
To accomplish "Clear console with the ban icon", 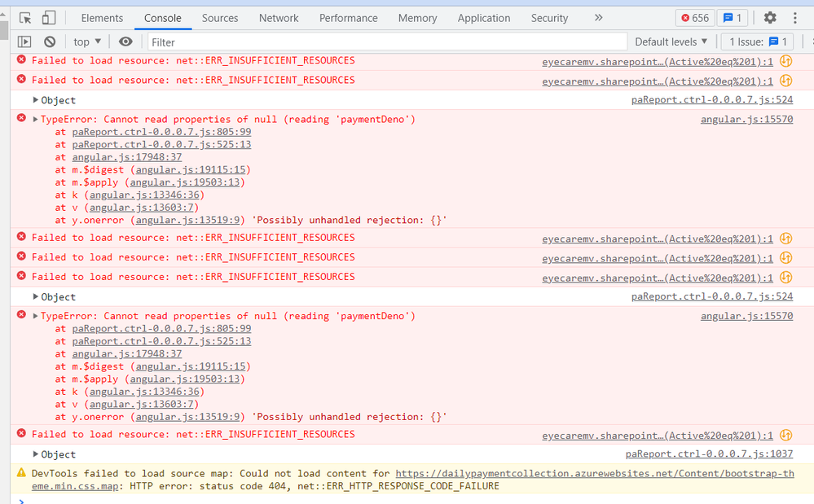I will (50, 42).
